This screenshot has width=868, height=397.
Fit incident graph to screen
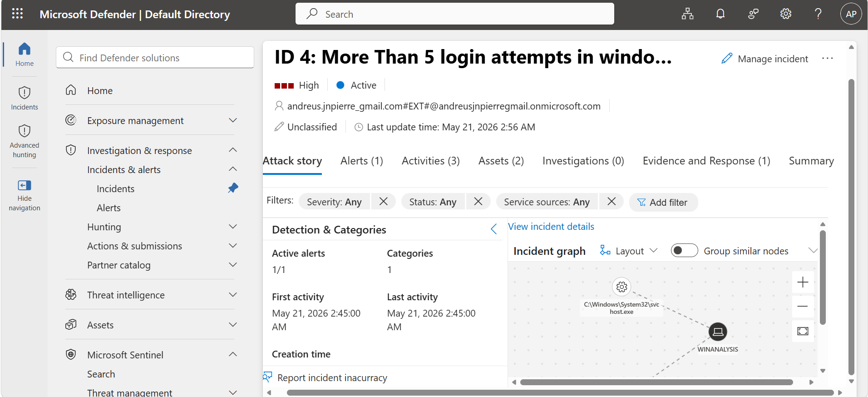[803, 331]
